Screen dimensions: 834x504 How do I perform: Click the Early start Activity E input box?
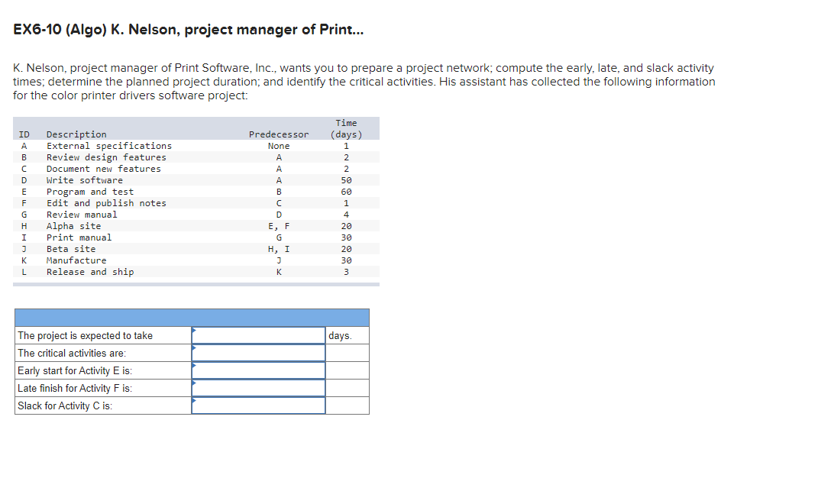click(x=260, y=370)
